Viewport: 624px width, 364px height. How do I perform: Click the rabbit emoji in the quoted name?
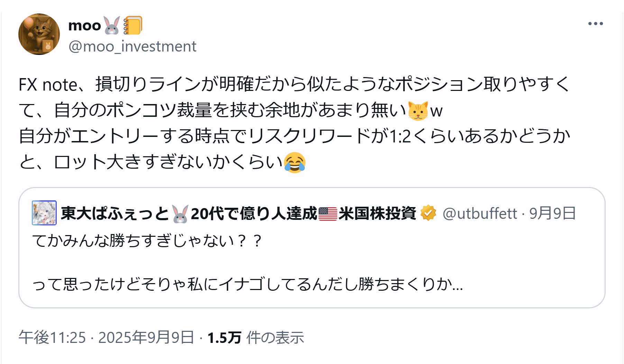180,214
